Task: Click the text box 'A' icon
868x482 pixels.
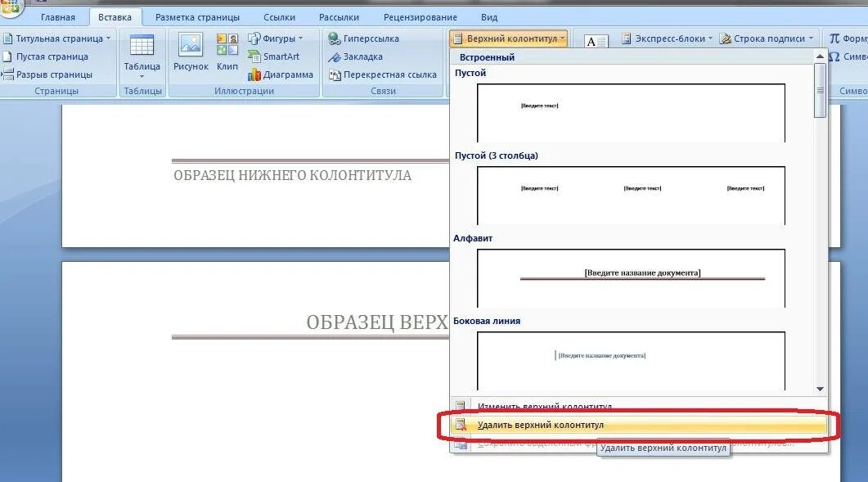Action: pos(596,41)
